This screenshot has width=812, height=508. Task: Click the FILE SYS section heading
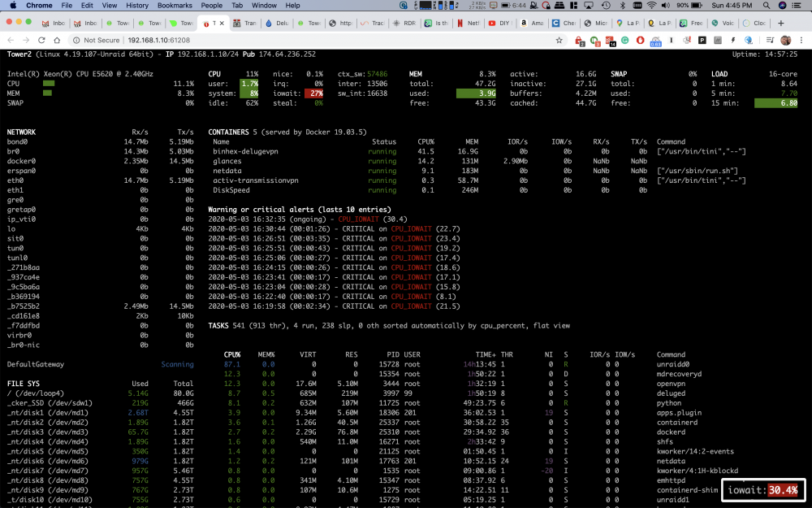(x=24, y=384)
